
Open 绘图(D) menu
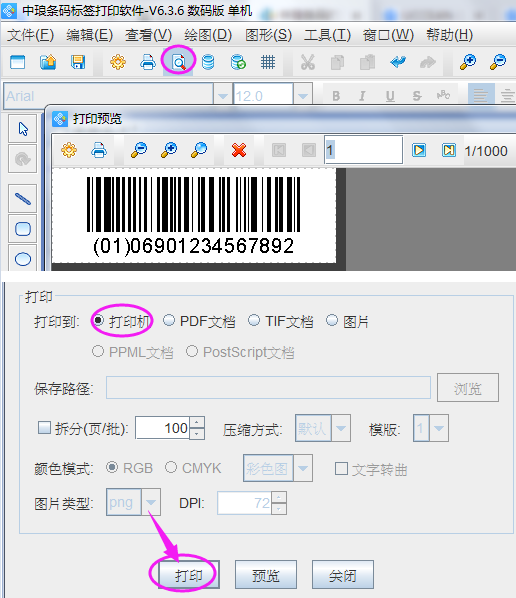pyautogui.click(x=208, y=35)
